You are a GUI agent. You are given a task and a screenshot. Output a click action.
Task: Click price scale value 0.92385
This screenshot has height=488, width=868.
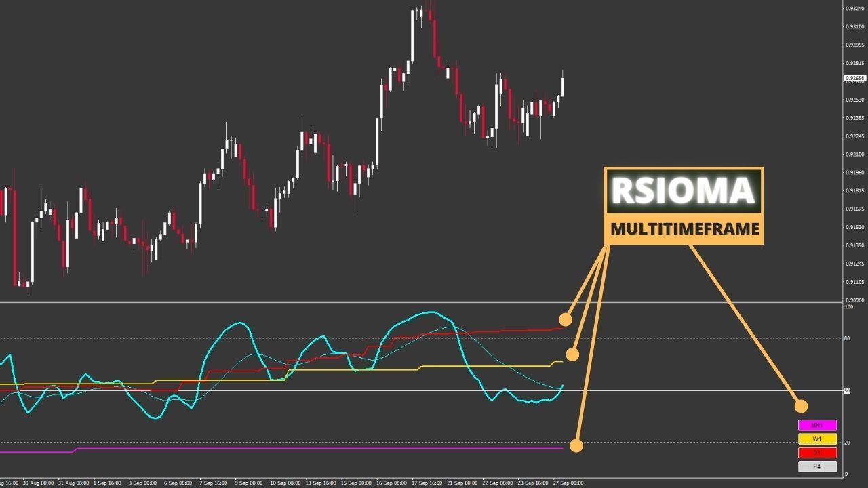coord(854,118)
